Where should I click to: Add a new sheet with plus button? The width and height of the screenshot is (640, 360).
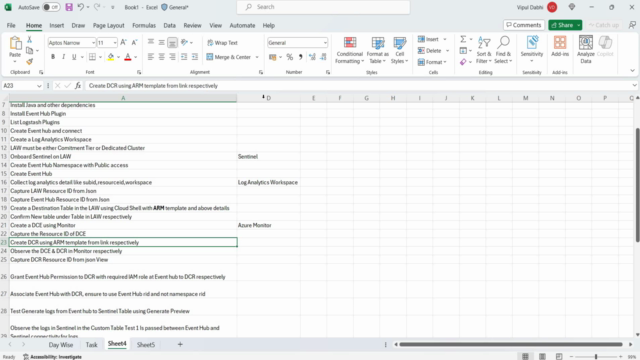(x=180, y=344)
